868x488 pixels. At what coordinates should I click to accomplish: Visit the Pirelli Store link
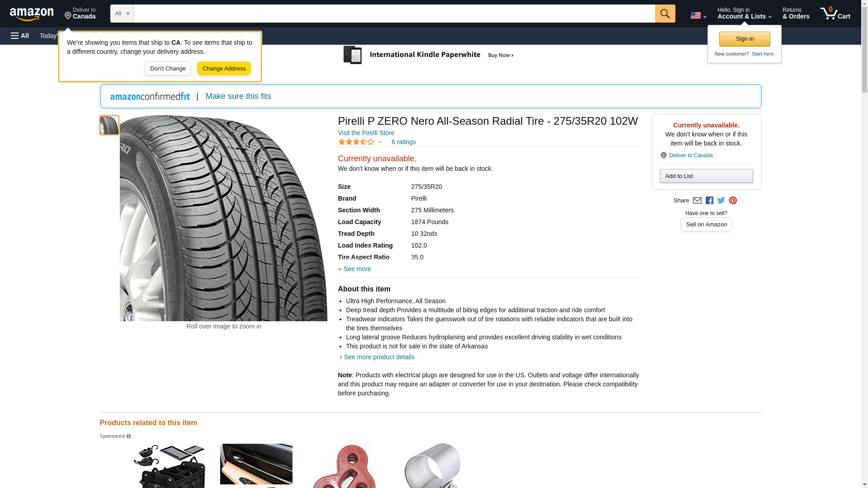point(366,133)
